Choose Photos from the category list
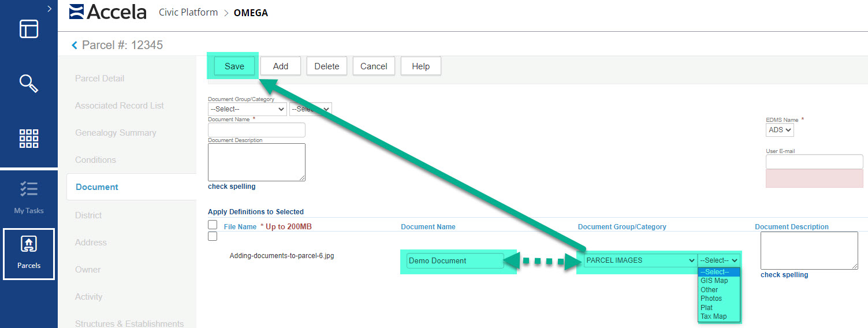Viewport: 868px width, 328px height. (711, 299)
